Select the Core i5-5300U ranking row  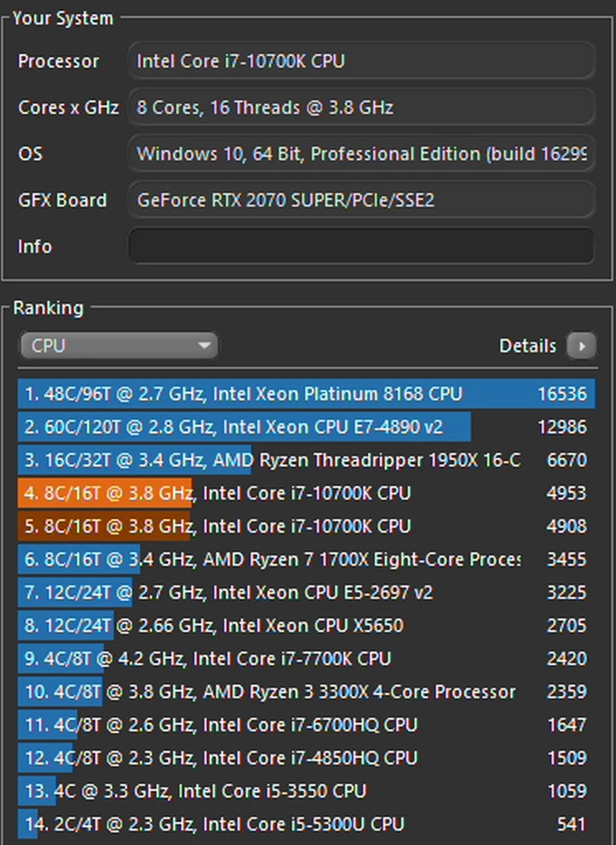pyautogui.click(x=307, y=824)
